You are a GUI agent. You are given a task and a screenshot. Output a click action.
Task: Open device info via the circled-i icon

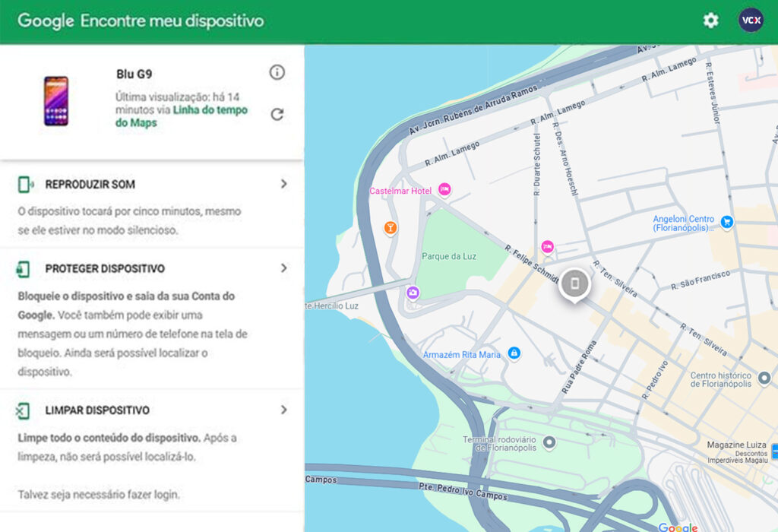click(277, 72)
